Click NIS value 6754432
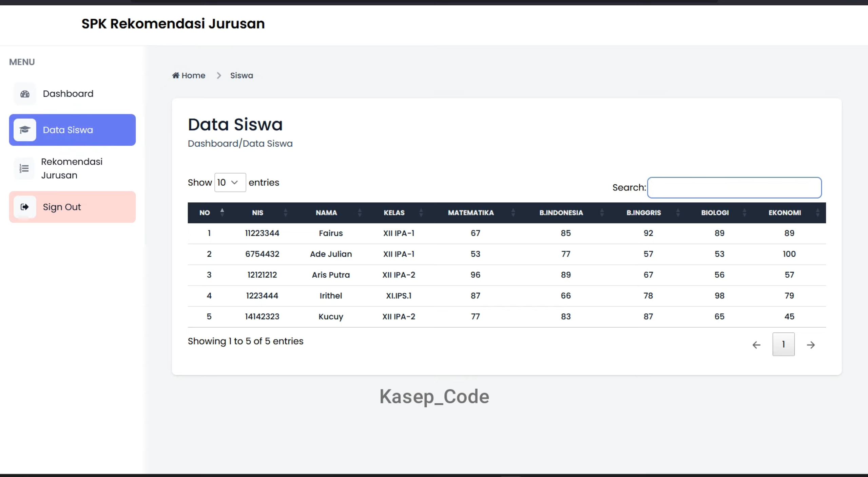Image resolution: width=868 pixels, height=477 pixels. tap(262, 254)
